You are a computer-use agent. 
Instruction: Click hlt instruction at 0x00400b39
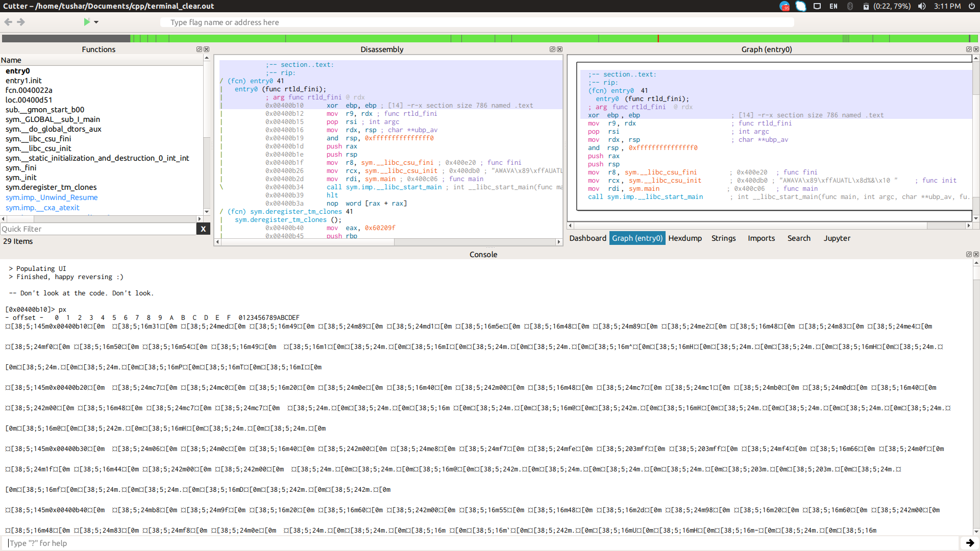pos(332,195)
